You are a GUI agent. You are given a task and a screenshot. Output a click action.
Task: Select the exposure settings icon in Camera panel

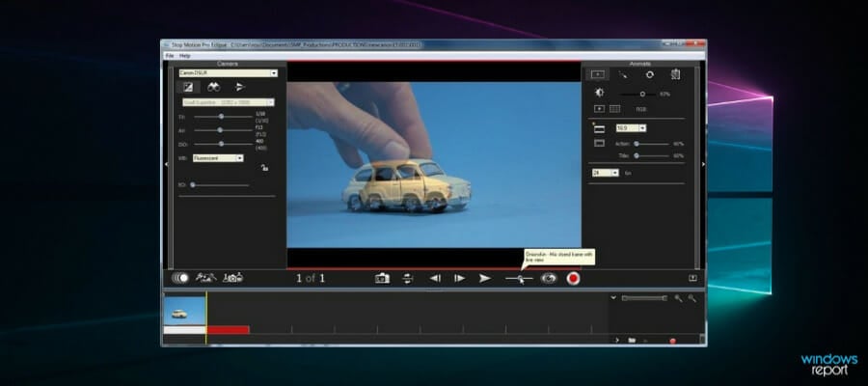click(x=188, y=87)
